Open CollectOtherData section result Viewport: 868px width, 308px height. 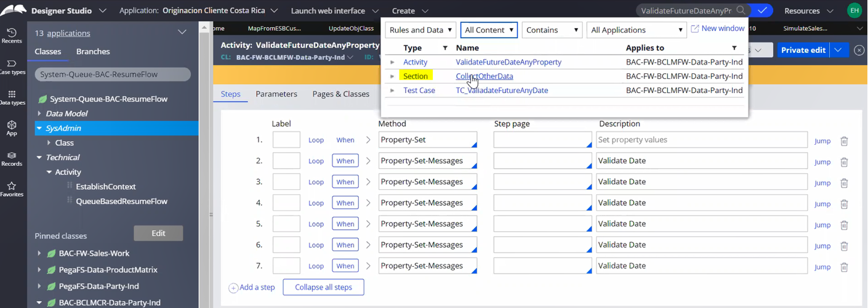pyautogui.click(x=484, y=76)
